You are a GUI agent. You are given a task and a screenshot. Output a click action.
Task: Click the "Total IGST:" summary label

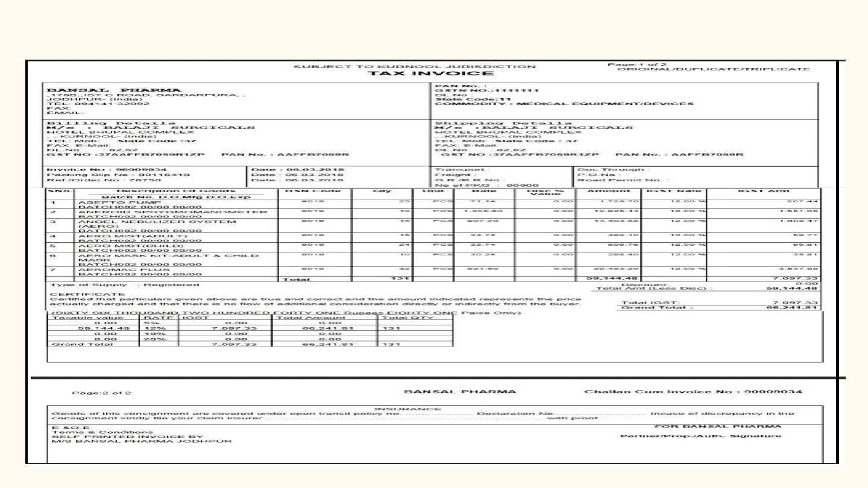pyautogui.click(x=650, y=302)
